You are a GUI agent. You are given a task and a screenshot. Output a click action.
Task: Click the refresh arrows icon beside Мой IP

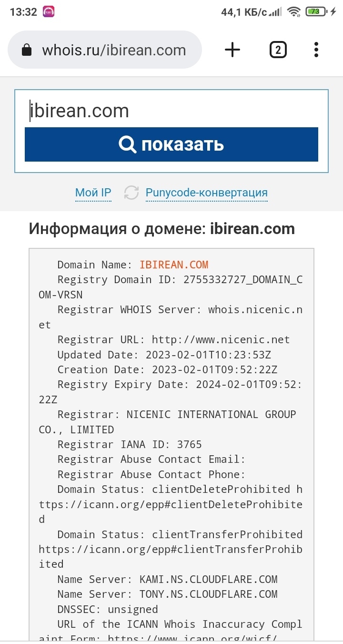(x=131, y=193)
